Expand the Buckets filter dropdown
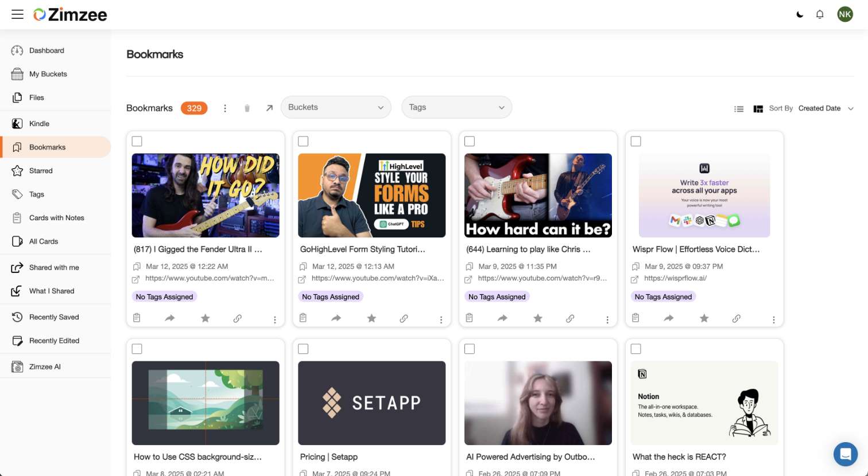Image resolution: width=868 pixels, height=476 pixels. coord(336,107)
